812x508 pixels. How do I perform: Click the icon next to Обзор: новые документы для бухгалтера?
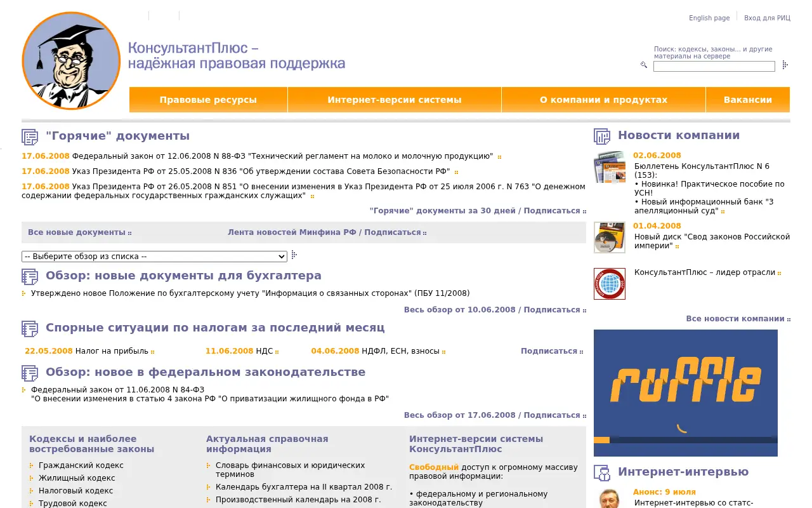[x=30, y=276]
